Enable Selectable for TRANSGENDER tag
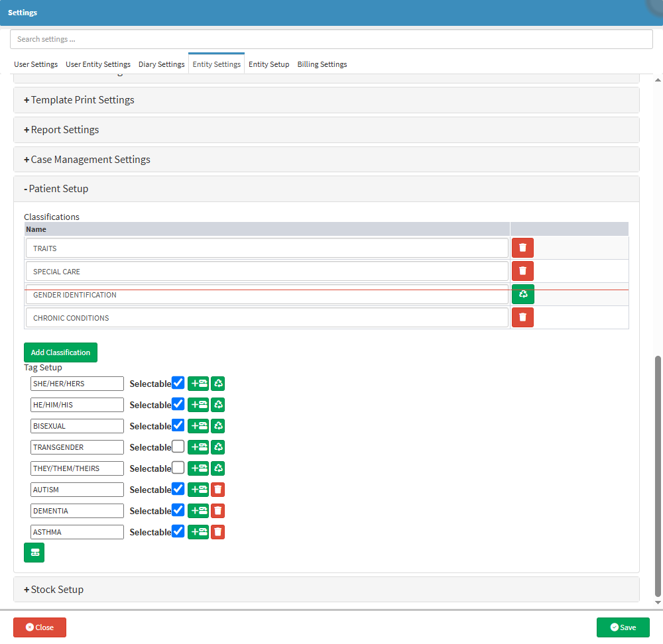This screenshot has width=663, height=644. 178,447
